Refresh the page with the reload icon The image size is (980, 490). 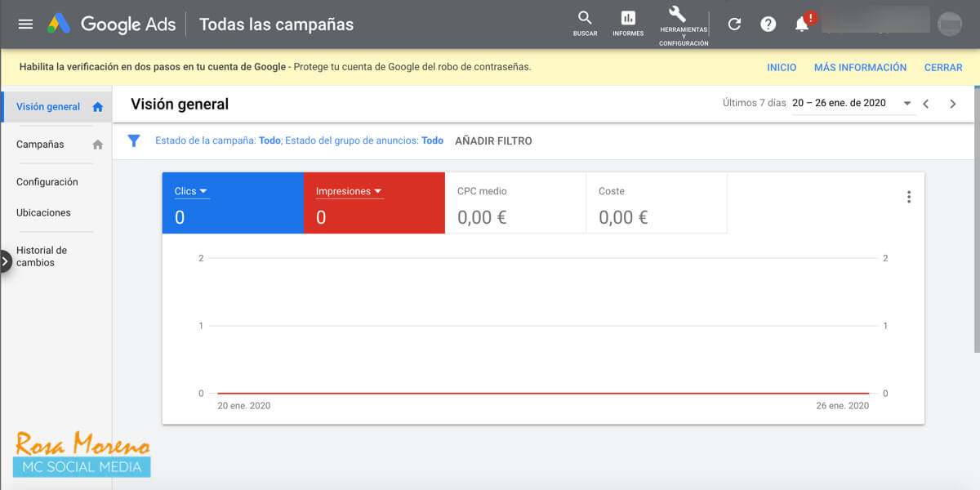click(734, 24)
